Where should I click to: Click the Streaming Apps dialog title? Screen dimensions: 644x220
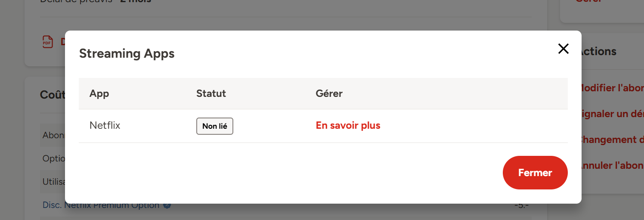tap(127, 54)
